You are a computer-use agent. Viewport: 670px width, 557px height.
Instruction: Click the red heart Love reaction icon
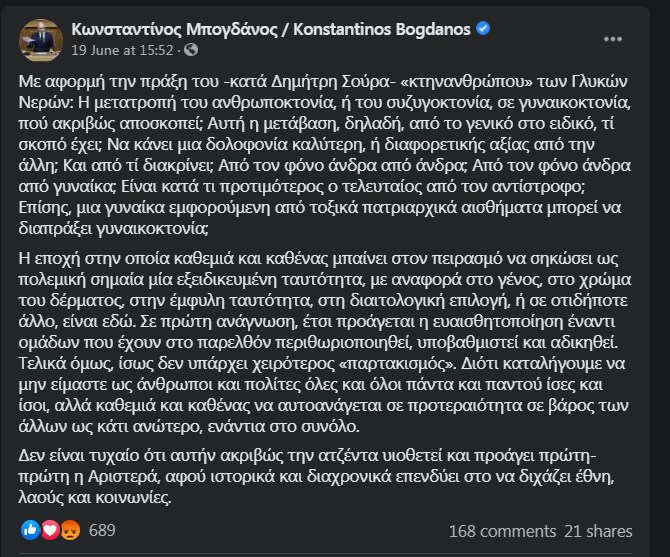[x=50, y=530]
